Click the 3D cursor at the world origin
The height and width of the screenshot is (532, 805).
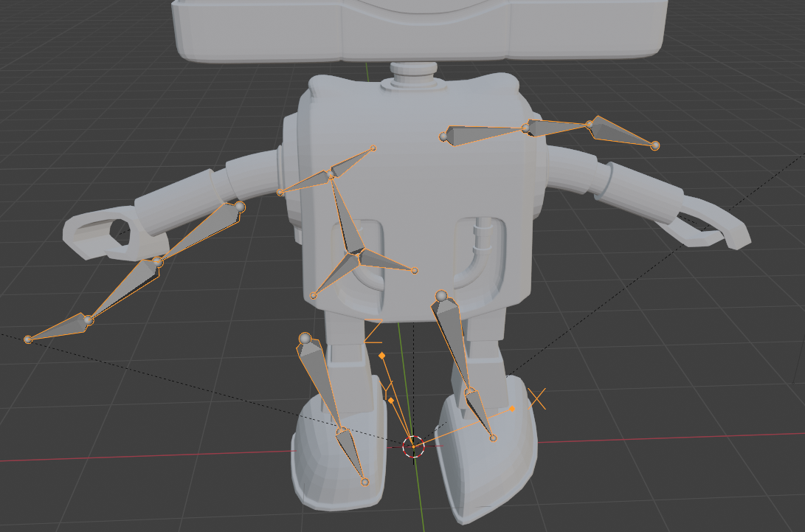(x=413, y=446)
